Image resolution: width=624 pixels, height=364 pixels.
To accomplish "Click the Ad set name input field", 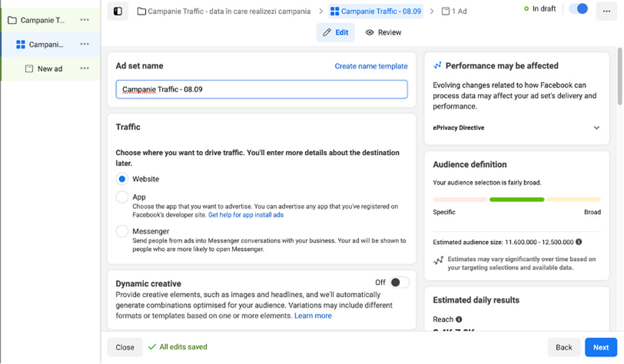I will tap(262, 89).
